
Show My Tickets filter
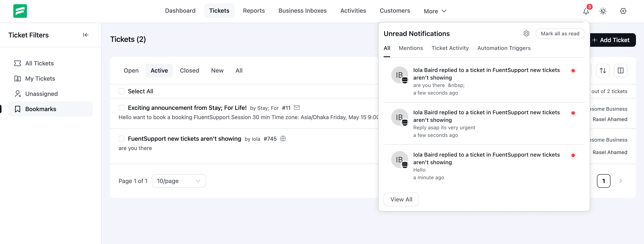(x=50, y=79)
